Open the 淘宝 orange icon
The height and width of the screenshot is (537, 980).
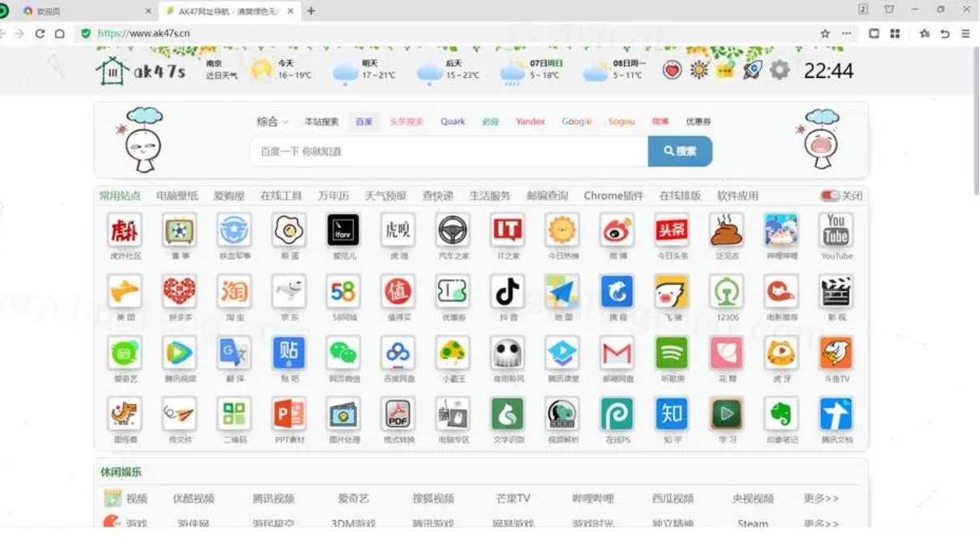point(234,291)
